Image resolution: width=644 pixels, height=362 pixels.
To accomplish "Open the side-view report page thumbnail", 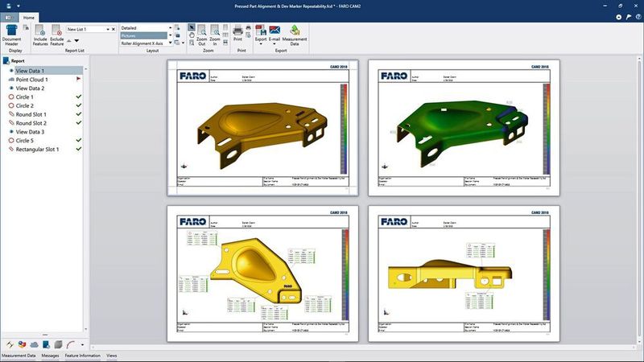I will 464,274.
